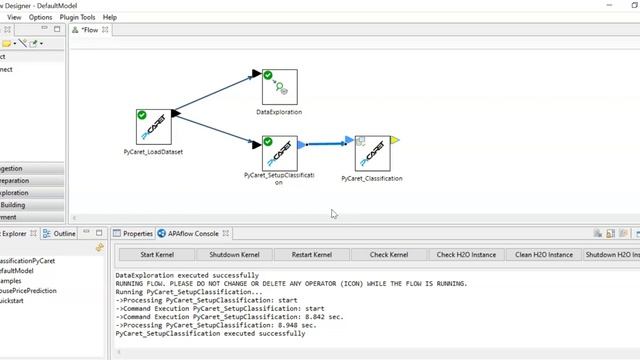Close the *Flow editor tab

click(x=105, y=30)
